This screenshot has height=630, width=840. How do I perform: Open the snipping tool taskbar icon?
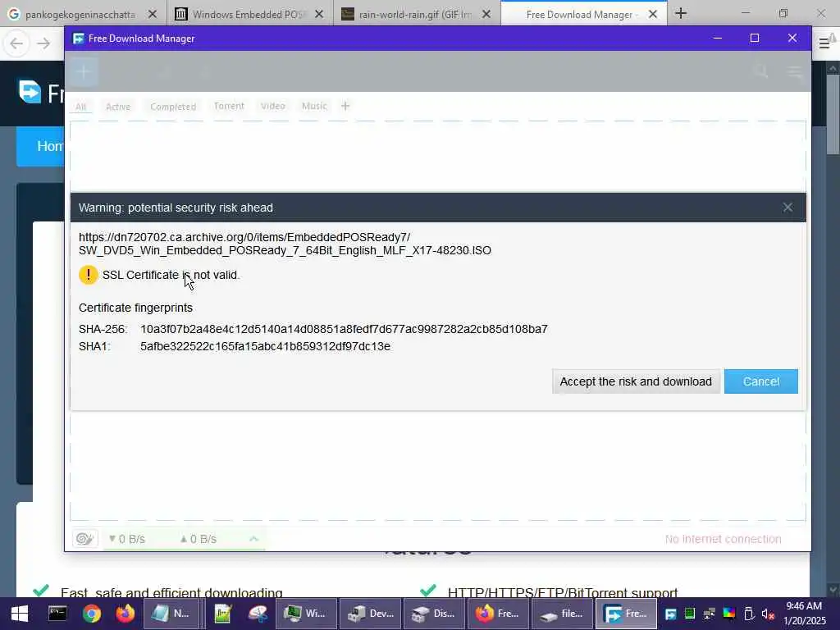258,614
